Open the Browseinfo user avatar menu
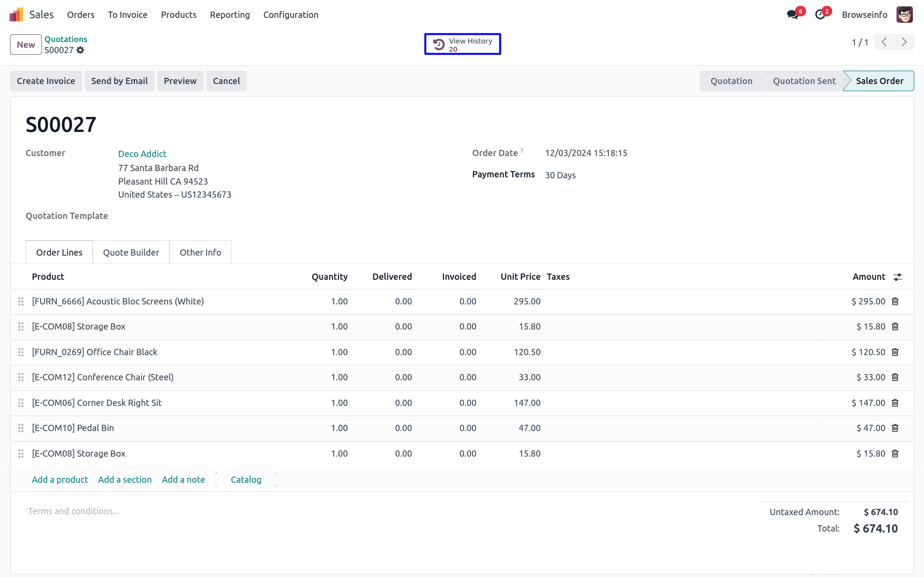This screenshot has width=924, height=577. coord(904,15)
